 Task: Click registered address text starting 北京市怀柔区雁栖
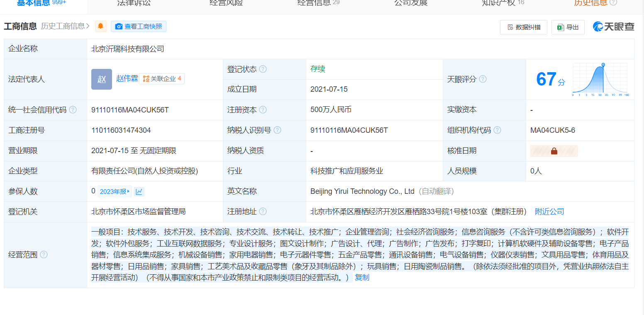tap(418, 212)
